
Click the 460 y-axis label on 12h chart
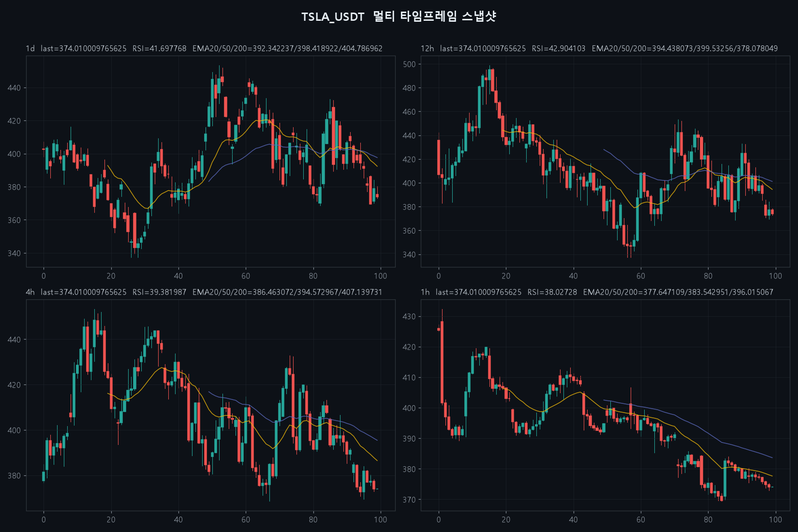[409, 112]
